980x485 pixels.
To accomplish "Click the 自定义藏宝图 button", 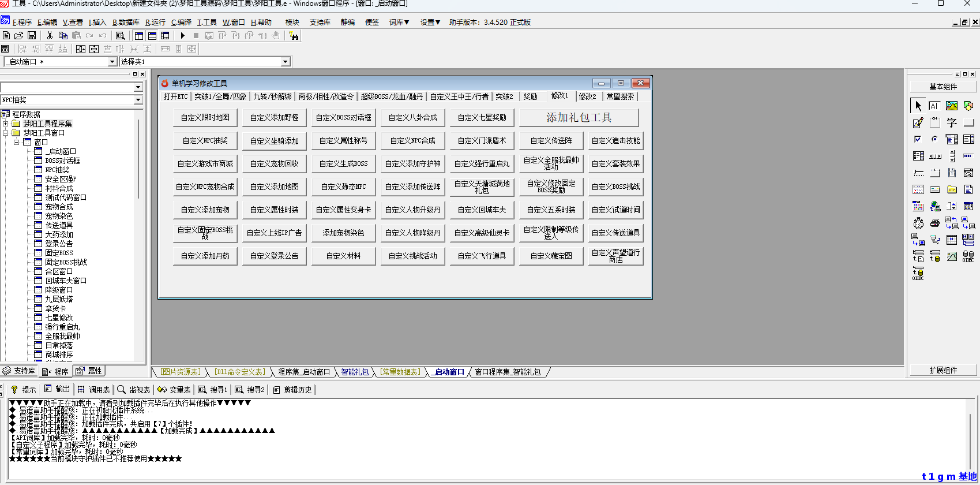I will tap(551, 256).
